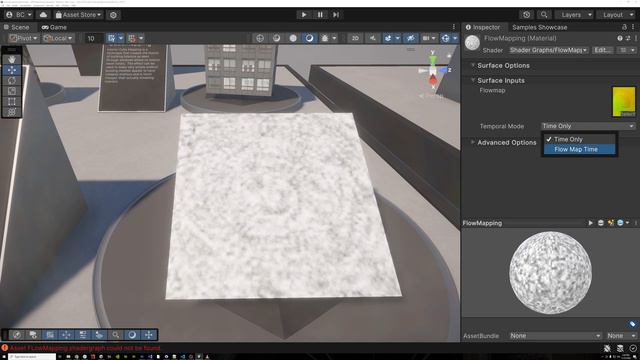Open the global search magnifier
Screen dimensions: 640x360
(x=544, y=15)
